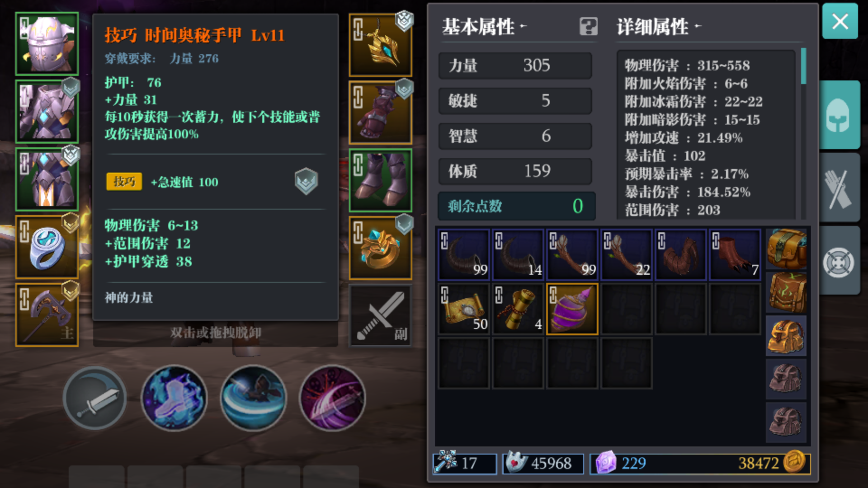Click the spin slash skill icon
The image size is (868, 488).
pos(253,398)
